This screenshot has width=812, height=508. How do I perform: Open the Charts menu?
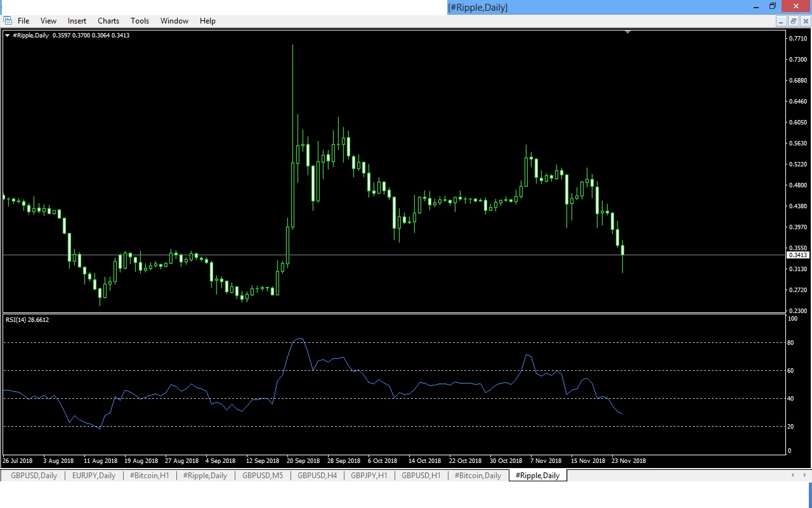pos(108,21)
